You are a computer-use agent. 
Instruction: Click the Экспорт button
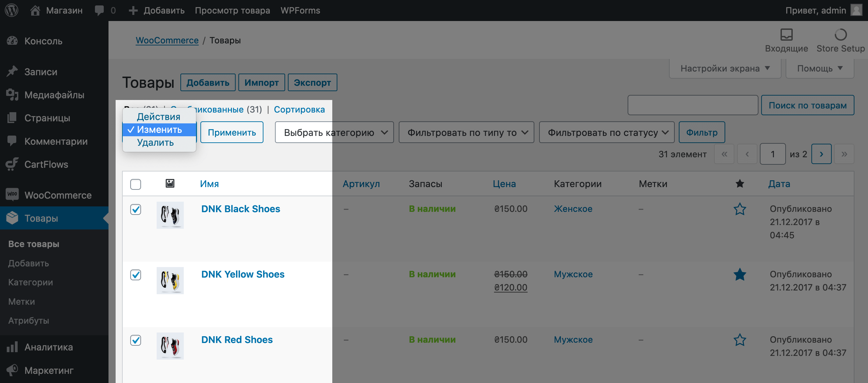pyautogui.click(x=312, y=82)
